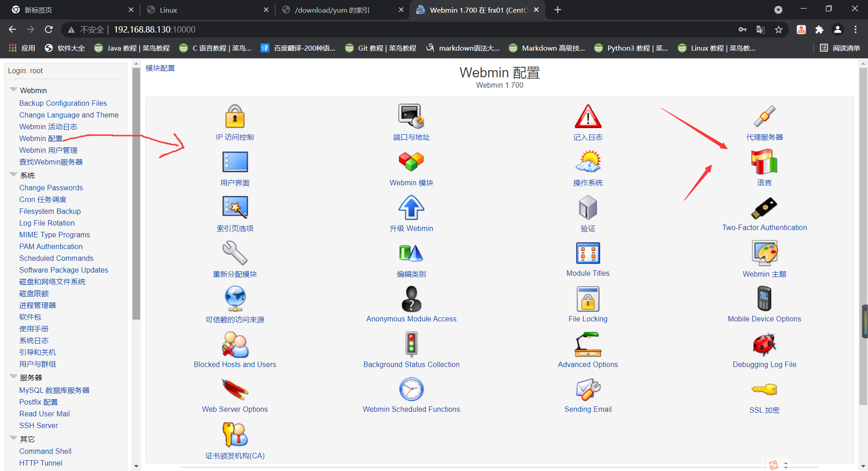Click the sidebar vertical scrollbar thumb
868x471 pixels.
tap(136, 194)
